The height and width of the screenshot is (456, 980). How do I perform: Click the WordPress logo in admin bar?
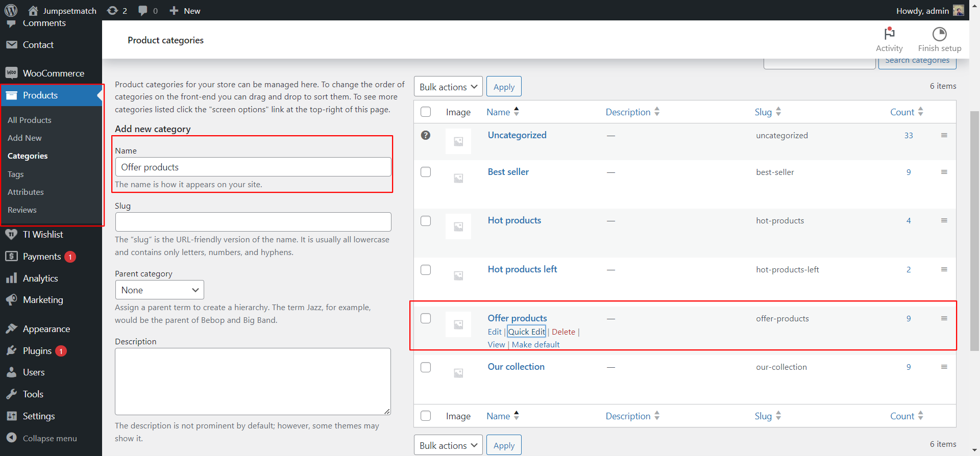pyautogui.click(x=11, y=11)
